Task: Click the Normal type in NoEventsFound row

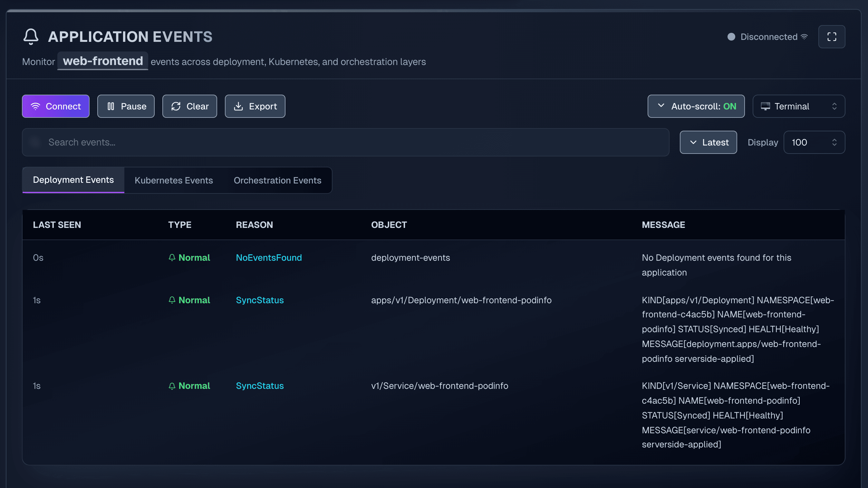Action: pyautogui.click(x=194, y=258)
